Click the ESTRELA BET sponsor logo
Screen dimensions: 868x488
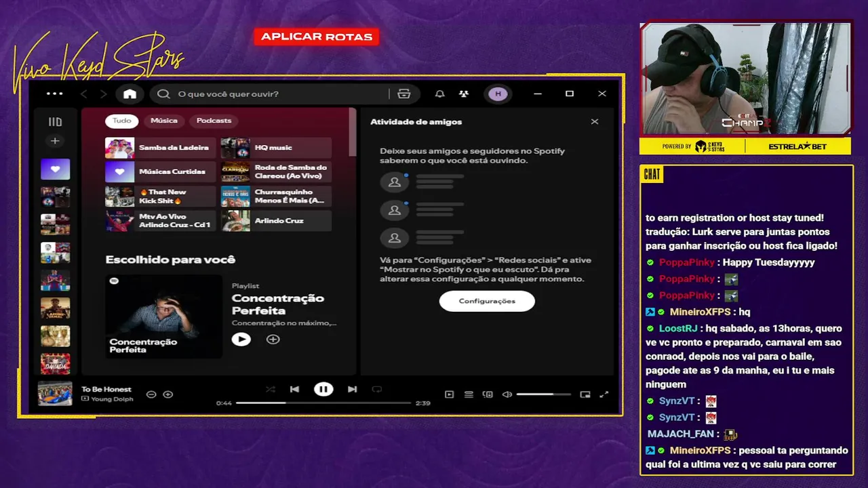coord(798,146)
